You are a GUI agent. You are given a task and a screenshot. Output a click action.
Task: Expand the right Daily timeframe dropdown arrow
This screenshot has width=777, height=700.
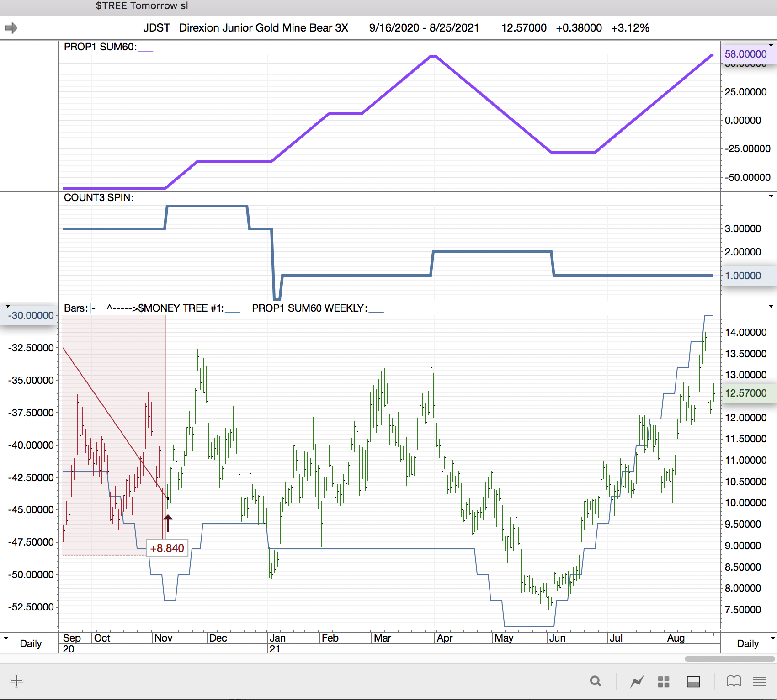[773, 638]
